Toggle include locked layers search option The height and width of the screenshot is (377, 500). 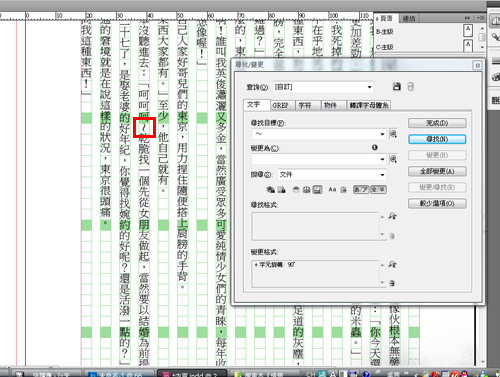270,190
